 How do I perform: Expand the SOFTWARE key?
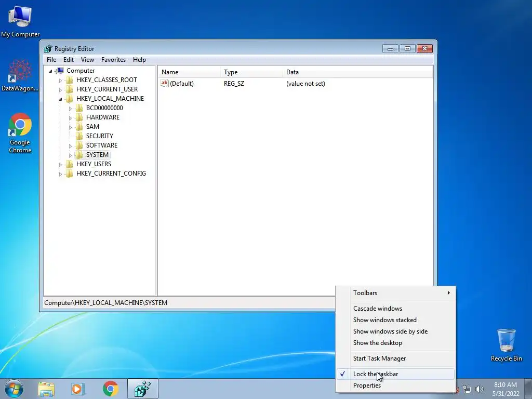coord(70,145)
